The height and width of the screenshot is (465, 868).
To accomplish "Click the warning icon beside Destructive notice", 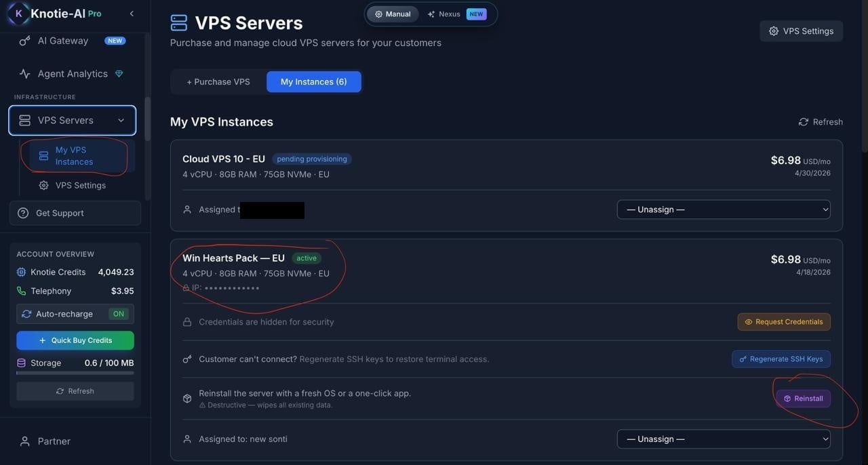I will tap(202, 405).
